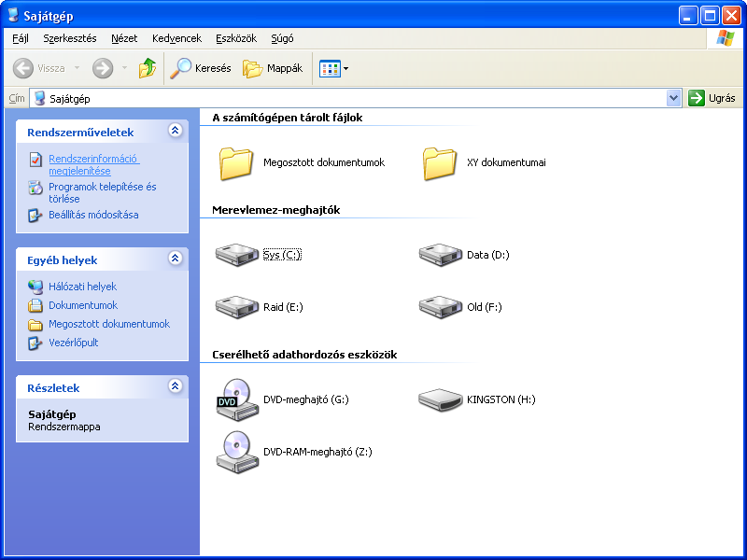Click the Részletek panel title
Viewport: 747px width, 560px height.
(x=53, y=388)
